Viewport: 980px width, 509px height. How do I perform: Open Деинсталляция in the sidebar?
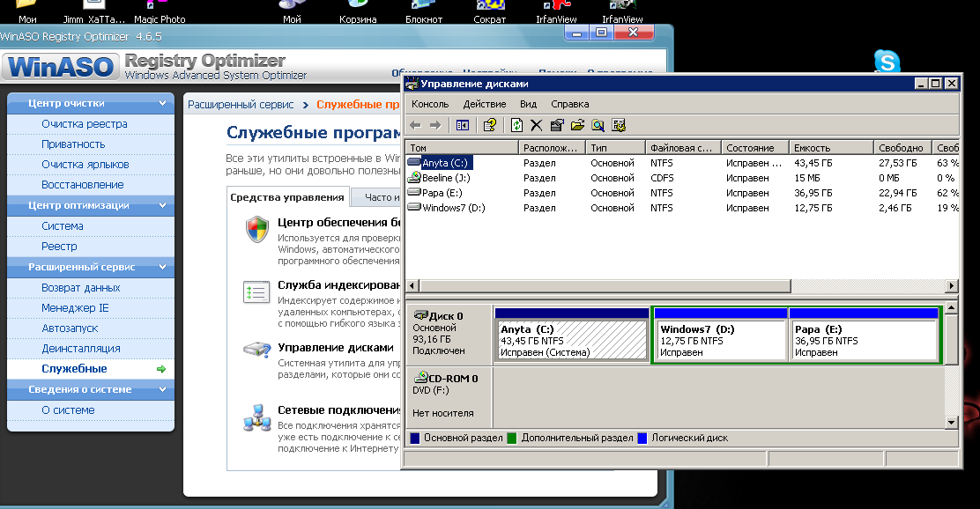click(80, 349)
